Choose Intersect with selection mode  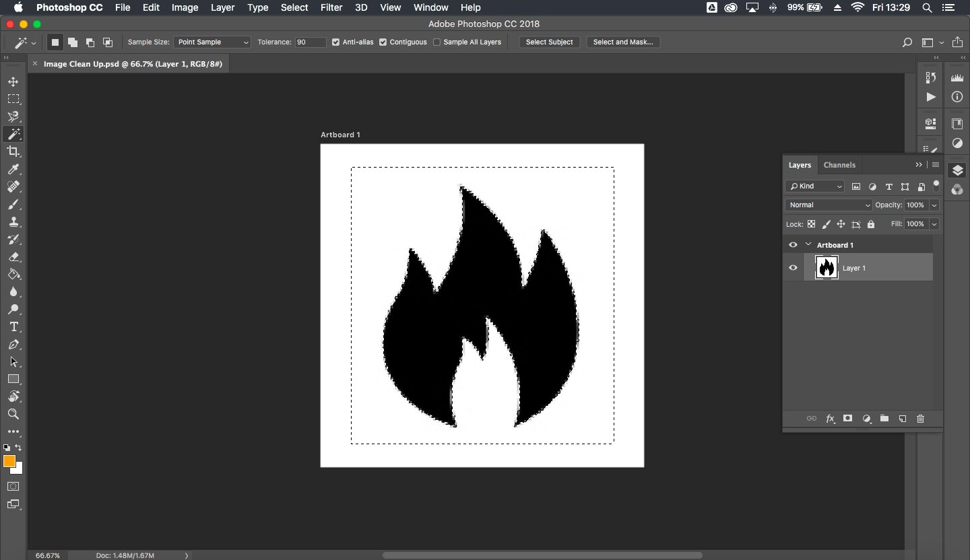(x=108, y=42)
